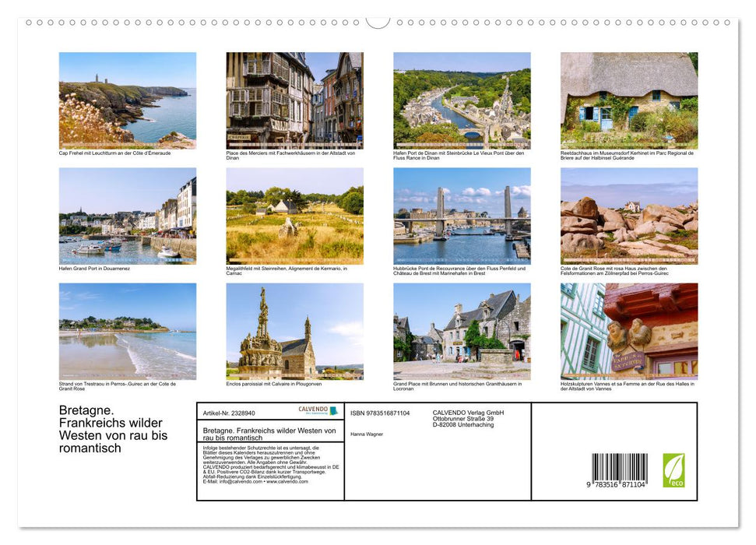756x545 pixels.
Task: Select caption 'Strand von Trestraou in Perros-Guirec'
Action: [x=117, y=386]
